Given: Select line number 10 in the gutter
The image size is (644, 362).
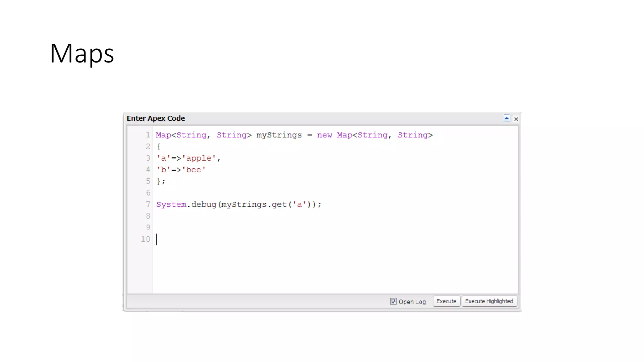Looking at the screenshot, I should point(146,239).
